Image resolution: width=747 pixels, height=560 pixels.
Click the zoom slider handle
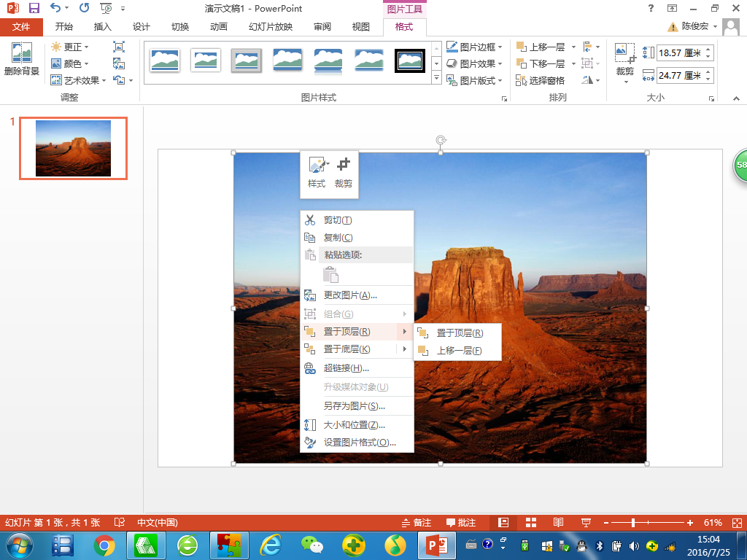[x=633, y=523]
